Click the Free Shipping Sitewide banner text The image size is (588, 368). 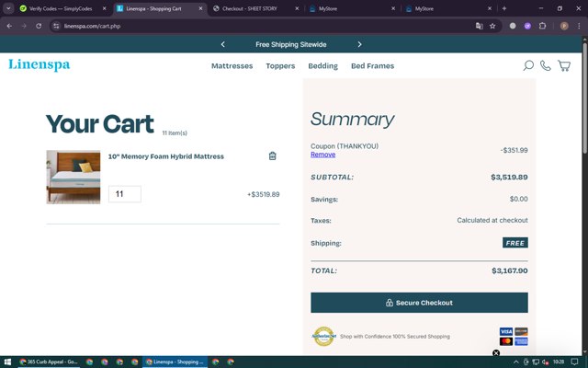(291, 44)
